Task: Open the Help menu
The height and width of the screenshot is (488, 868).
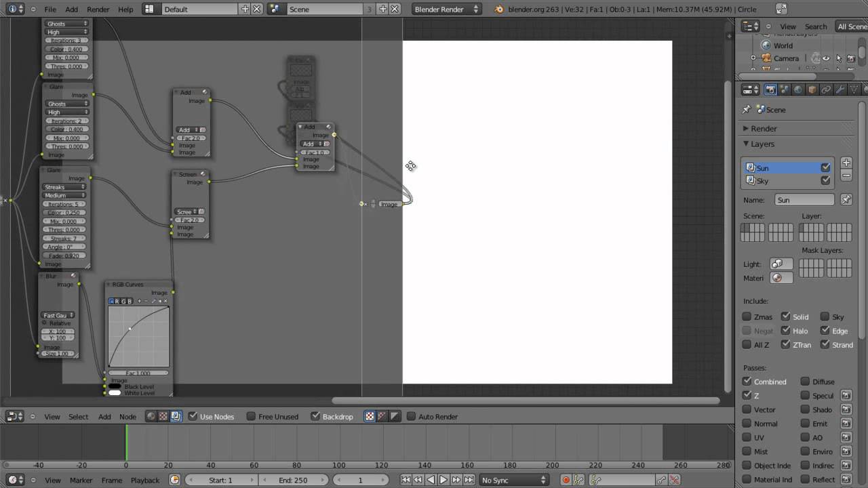Action: [125, 9]
